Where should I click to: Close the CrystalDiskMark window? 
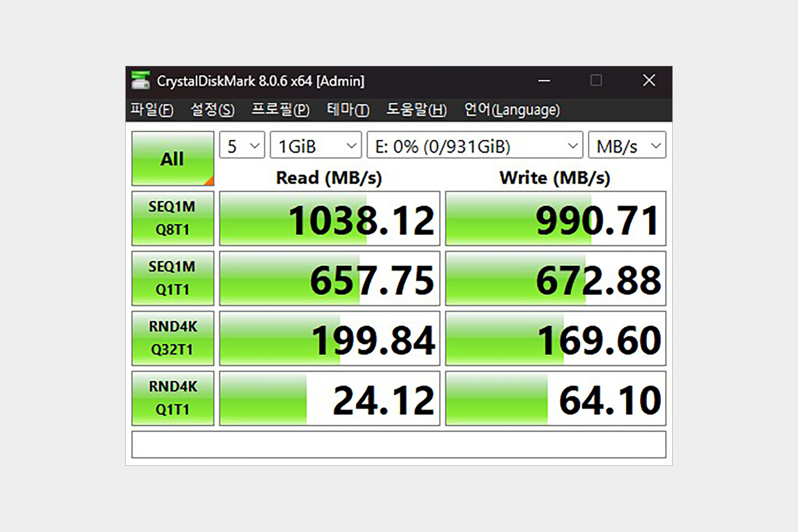coord(649,81)
